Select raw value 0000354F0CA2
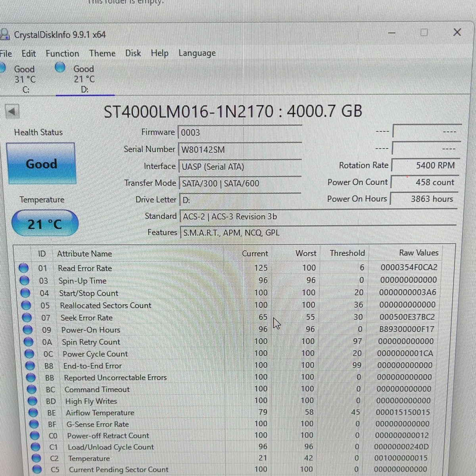This screenshot has width=476, height=476. coord(409,267)
